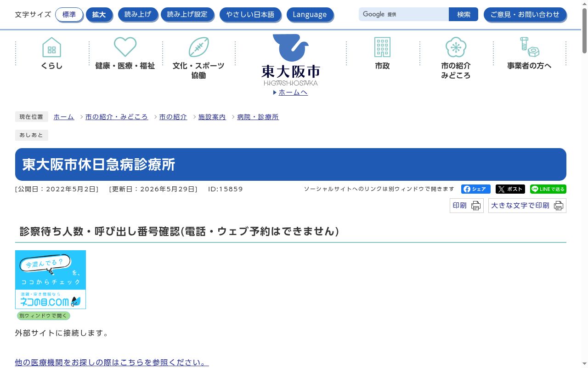Open the 健康・医療・福祉 heart icon
The height and width of the screenshot is (368, 588).
pyautogui.click(x=125, y=47)
